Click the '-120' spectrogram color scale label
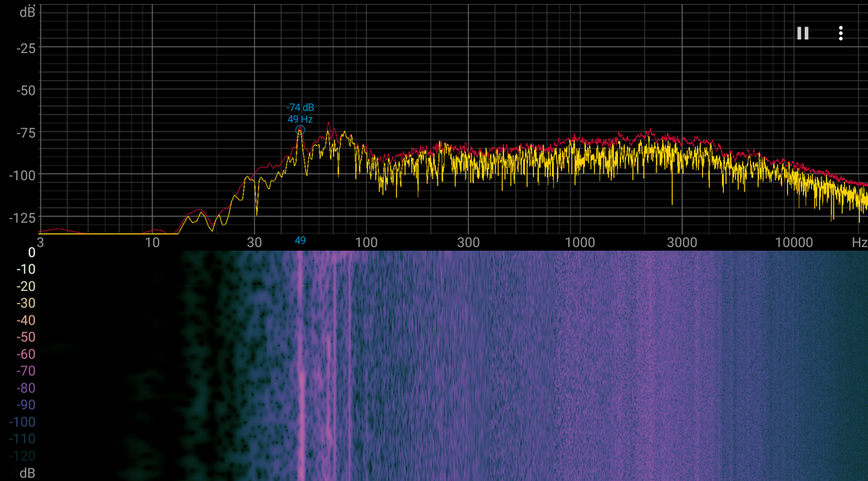This screenshot has width=868, height=481. [x=22, y=456]
